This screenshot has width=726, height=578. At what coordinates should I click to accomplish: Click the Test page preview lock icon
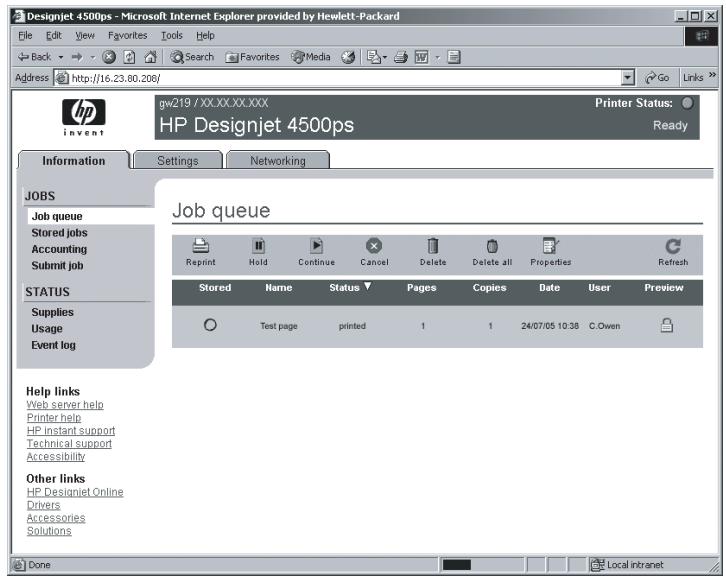click(x=666, y=325)
